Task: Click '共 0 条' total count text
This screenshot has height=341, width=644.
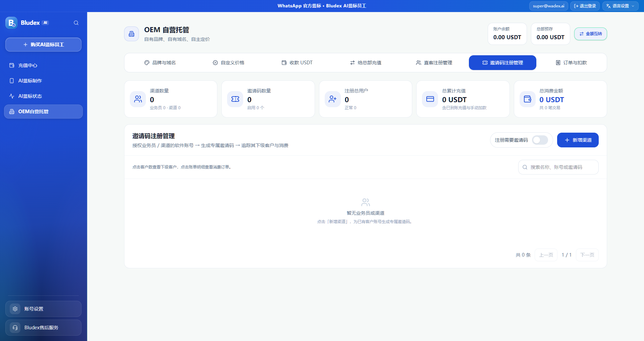Action: [523, 255]
